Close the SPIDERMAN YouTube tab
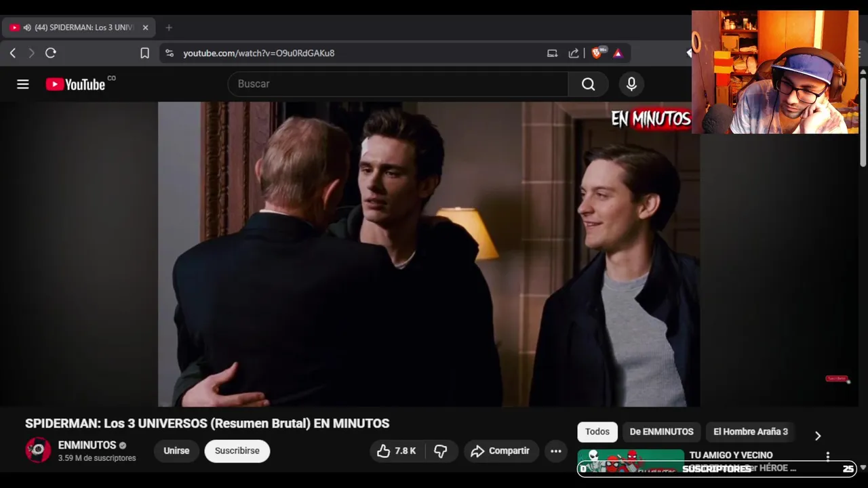 tap(145, 28)
